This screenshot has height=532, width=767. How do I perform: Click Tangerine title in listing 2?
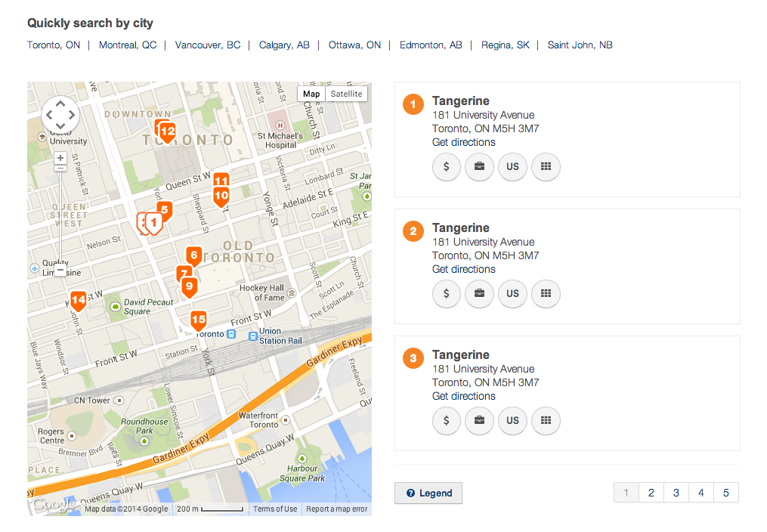pos(461,228)
